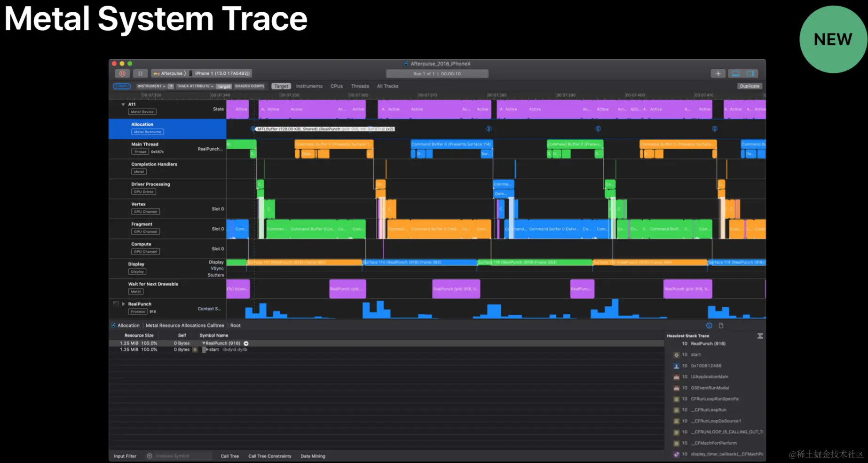Click allocation marker near 00:07.380
Image resolution: width=868 pixels, height=463 pixels.
(489, 129)
